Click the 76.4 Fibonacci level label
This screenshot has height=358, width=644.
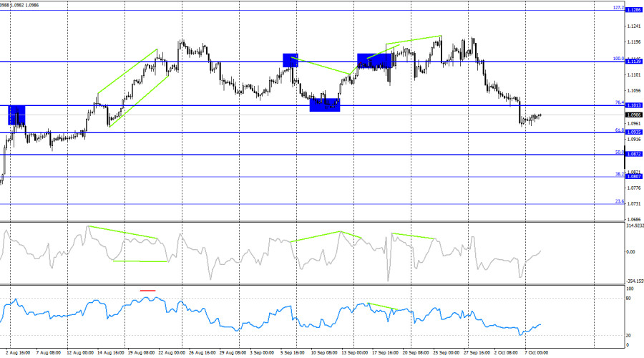coord(620,103)
